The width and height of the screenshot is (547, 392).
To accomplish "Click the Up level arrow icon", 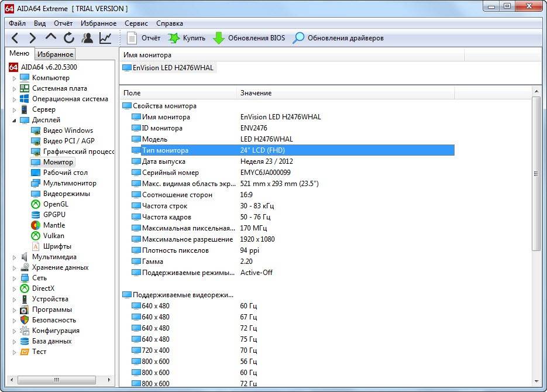I will click(51, 38).
